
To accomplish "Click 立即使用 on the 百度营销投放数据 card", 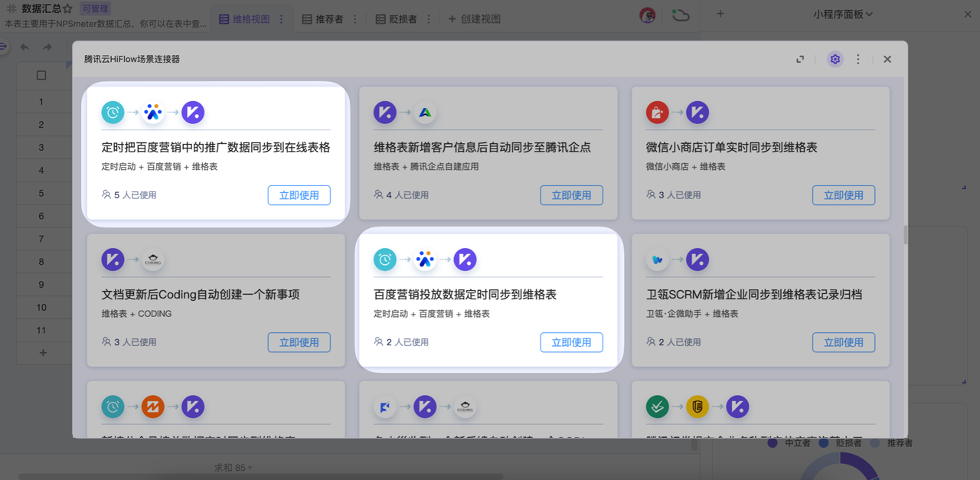I will point(571,342).
